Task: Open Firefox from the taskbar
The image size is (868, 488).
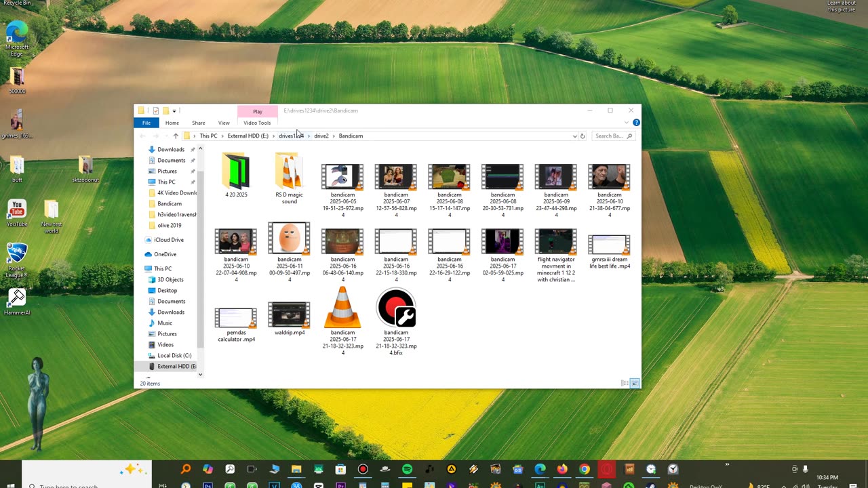Action: (562, 469)
